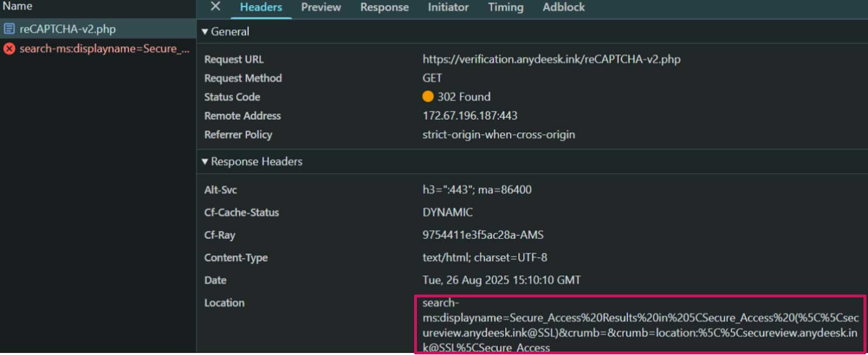Click the Cf-Ray value 9754411e3f5ac28a-AMS
This screenshot has width=868, height=355.
click(483, 235)
